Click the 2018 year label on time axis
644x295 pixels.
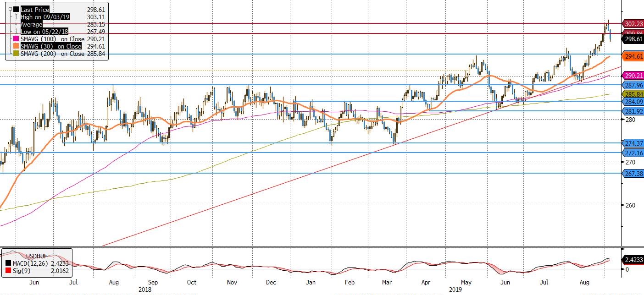point(144,290)
